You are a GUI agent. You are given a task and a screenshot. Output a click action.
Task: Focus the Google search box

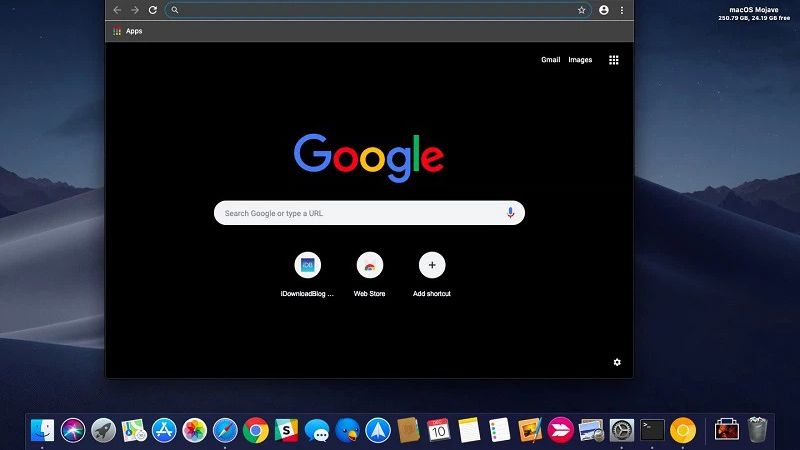pyautogui.click(x=360, y=213)
